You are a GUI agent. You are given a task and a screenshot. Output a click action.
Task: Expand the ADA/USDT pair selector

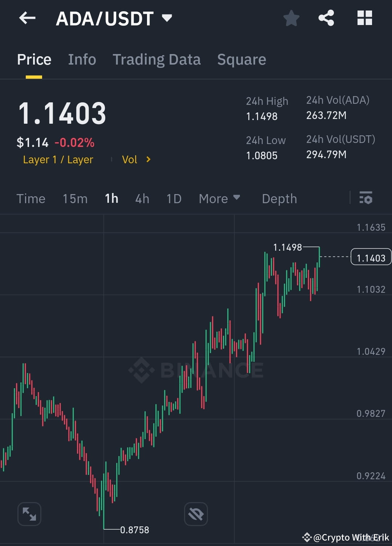tap(167, 18)
